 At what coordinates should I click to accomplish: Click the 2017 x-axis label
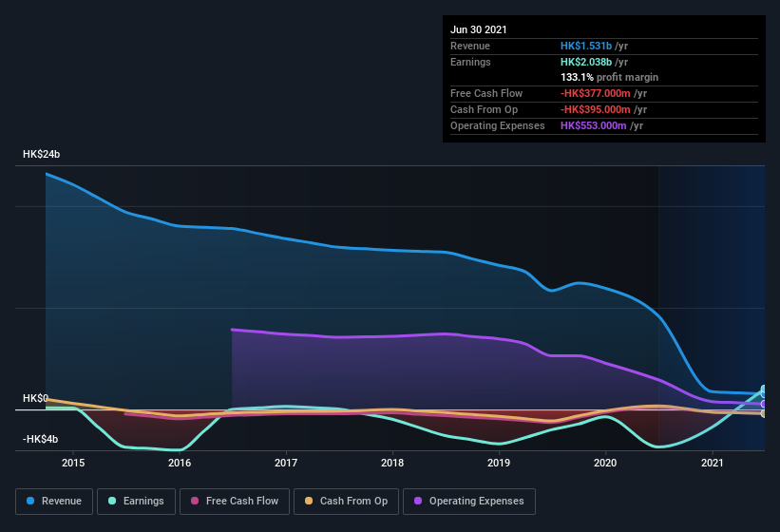(x=286, y=463)
